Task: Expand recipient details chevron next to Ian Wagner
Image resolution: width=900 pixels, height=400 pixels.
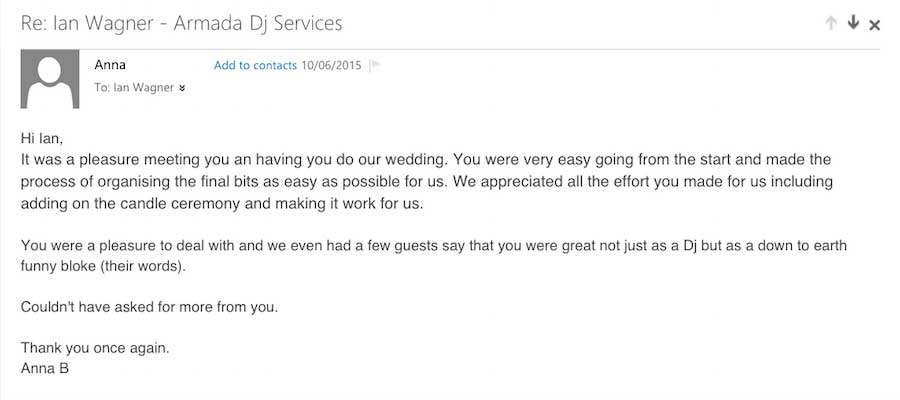Action: (x=182, y=88)
